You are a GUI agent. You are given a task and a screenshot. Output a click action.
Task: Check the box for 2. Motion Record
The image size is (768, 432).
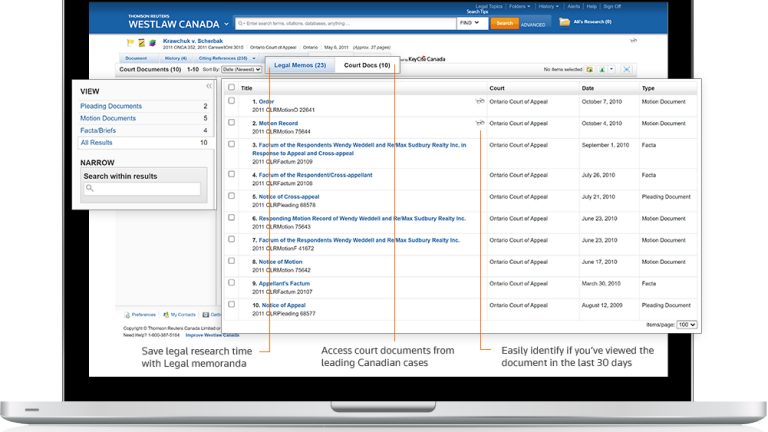232,122
